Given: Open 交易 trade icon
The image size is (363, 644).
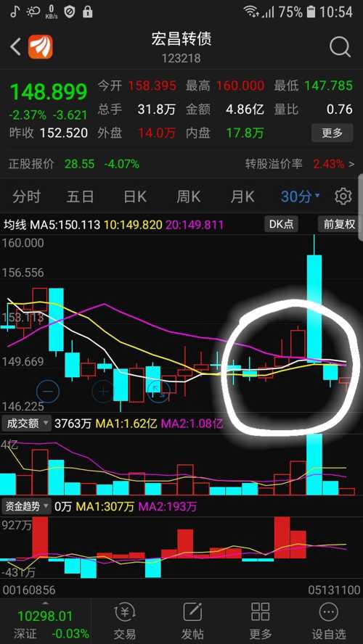Looking at the screenshot, I should pos(125,621).
